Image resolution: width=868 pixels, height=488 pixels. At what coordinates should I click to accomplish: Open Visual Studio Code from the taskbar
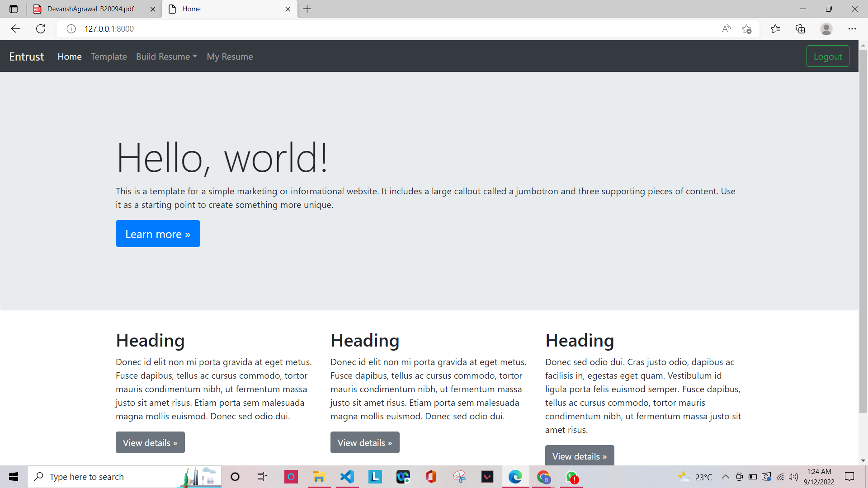point(347,477)
